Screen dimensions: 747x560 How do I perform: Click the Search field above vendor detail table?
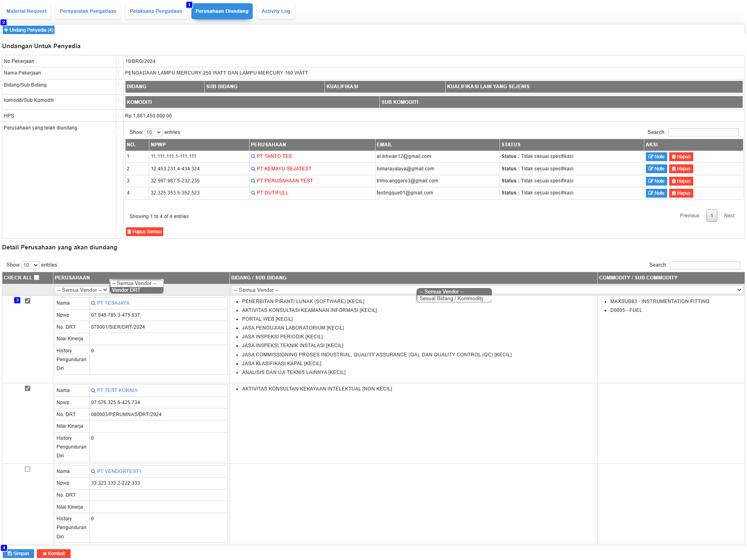pyautogui.click(x=704, y=265)
